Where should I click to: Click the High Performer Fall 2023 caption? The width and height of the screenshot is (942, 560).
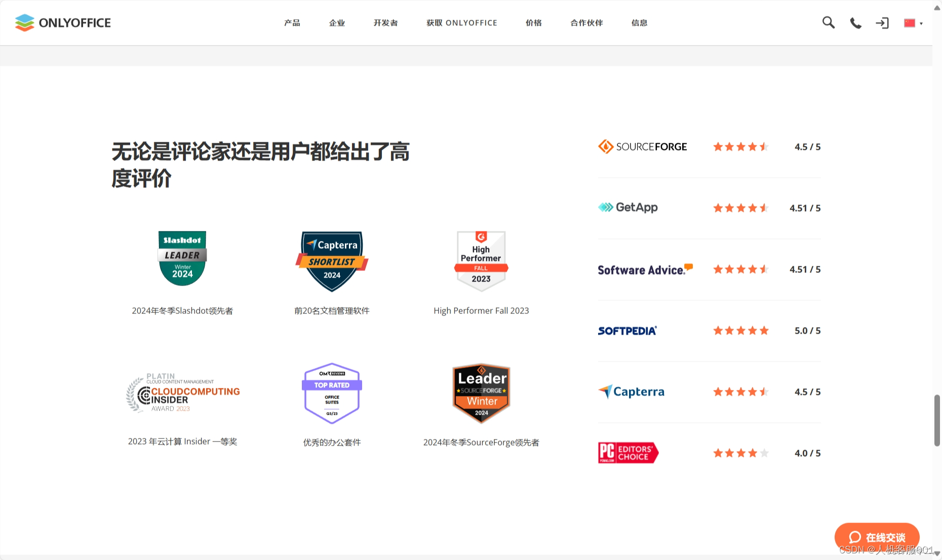point(481,311)
